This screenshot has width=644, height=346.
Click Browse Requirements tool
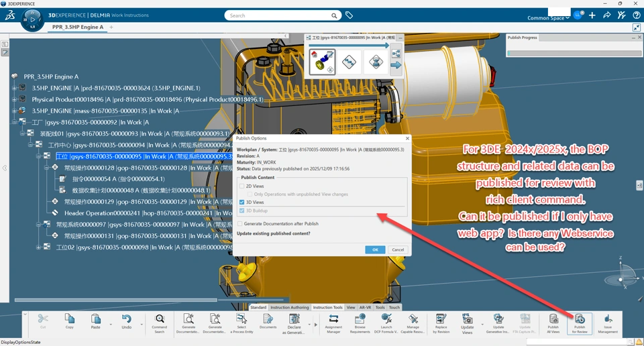360,323
